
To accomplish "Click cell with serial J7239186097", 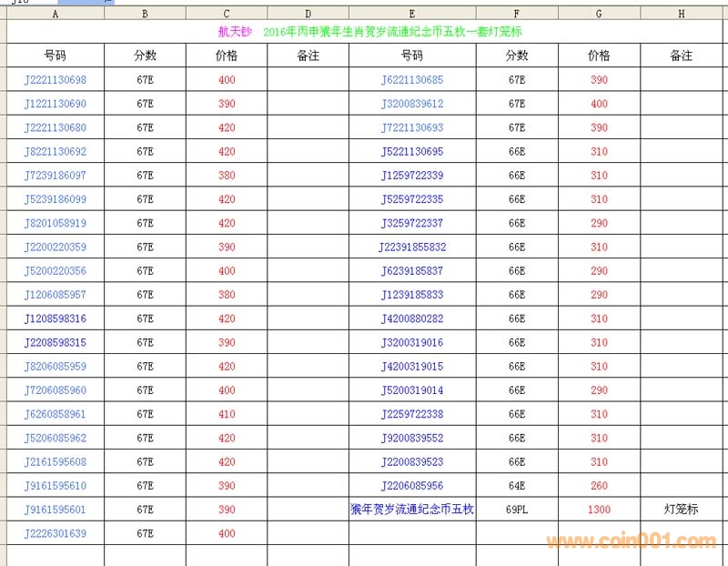I will click(x=56, y=176).
